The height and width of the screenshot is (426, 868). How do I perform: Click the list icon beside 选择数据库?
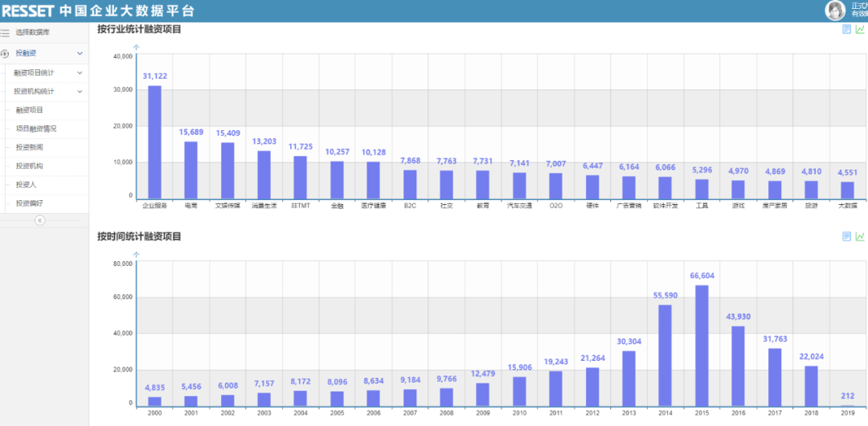click(x=5, y=33)
